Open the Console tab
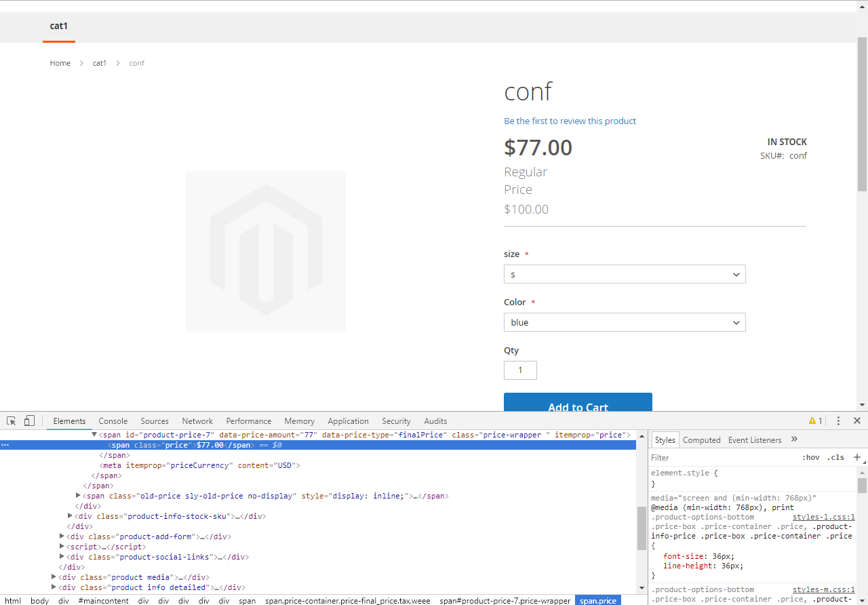The height and width of the screenshot is (605, 868). pyautogui.click(x=113, y=421)
